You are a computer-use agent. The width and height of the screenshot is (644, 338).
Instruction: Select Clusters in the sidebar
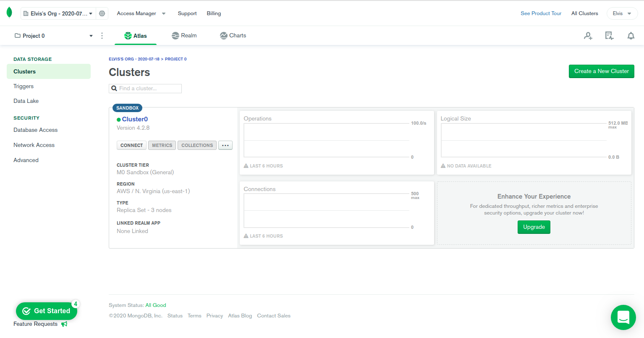point(49,71)
